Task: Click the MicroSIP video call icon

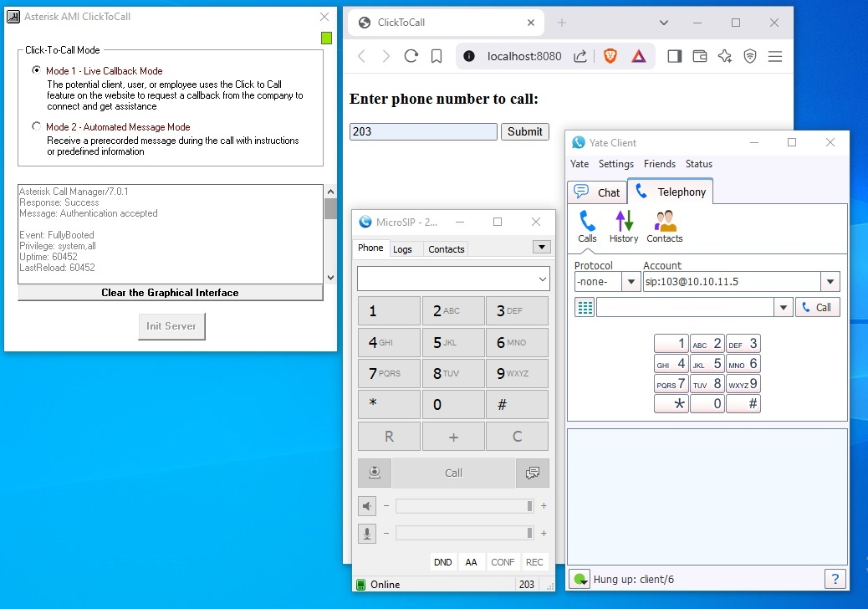Action: click(x=374, y=473)
